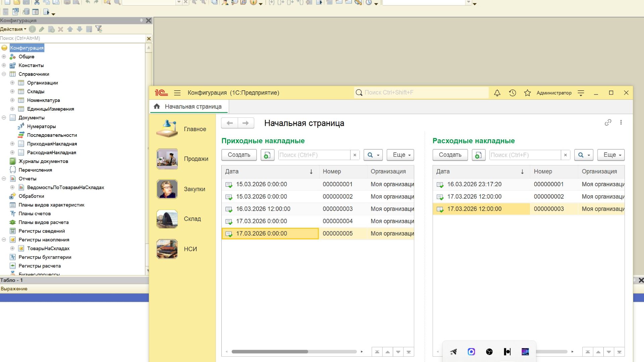Click the get-link chain icon near page title

tap(608, 123)
